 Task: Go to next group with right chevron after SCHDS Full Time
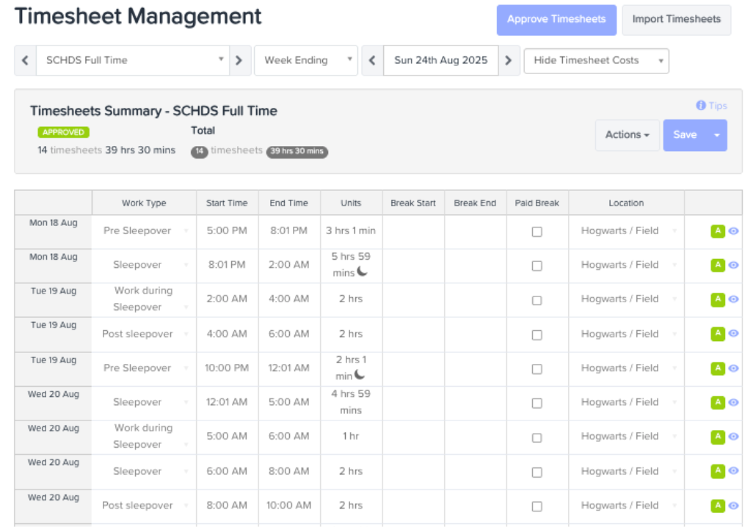point(239,60)
